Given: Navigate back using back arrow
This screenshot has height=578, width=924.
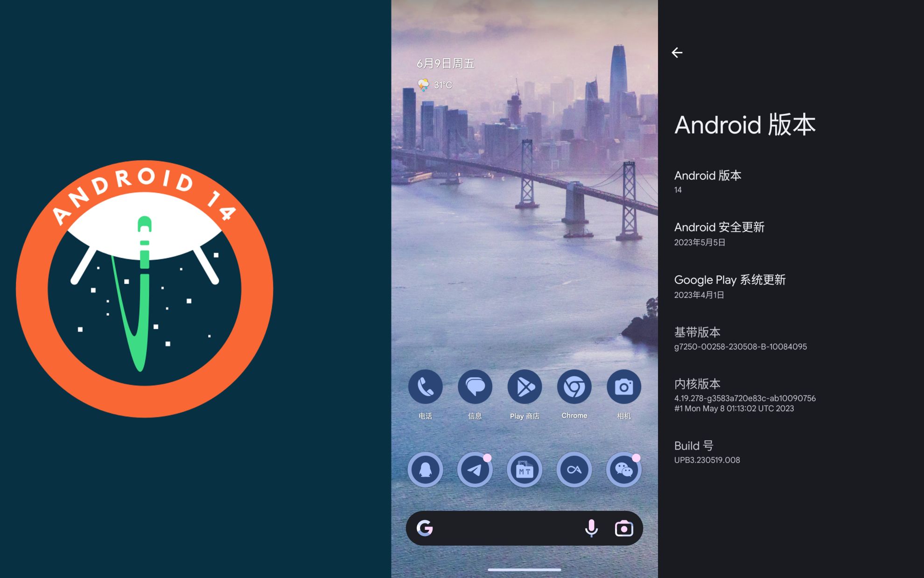Looking at the screenshot, I should tap(677, 53).
